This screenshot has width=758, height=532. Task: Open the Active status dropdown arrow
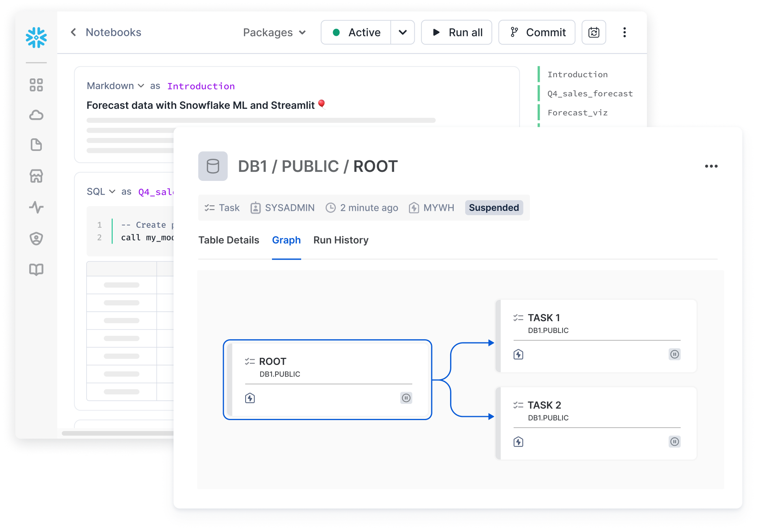coord(402,32)
